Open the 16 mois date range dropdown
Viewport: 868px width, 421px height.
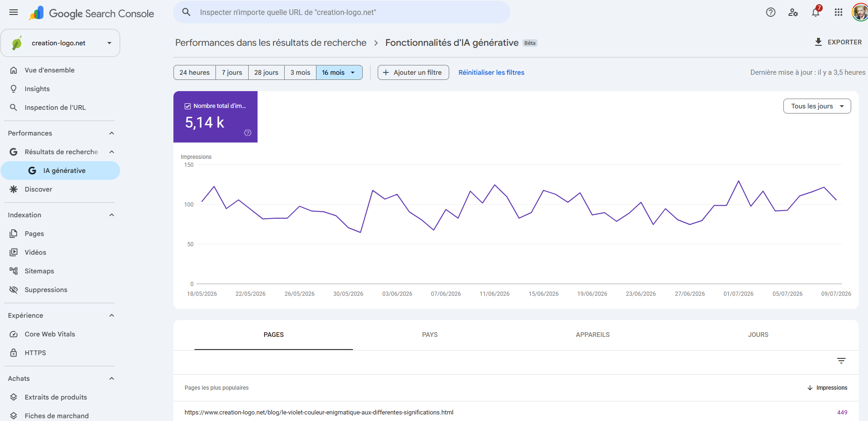pyautogui.click(x=339, y=72)
